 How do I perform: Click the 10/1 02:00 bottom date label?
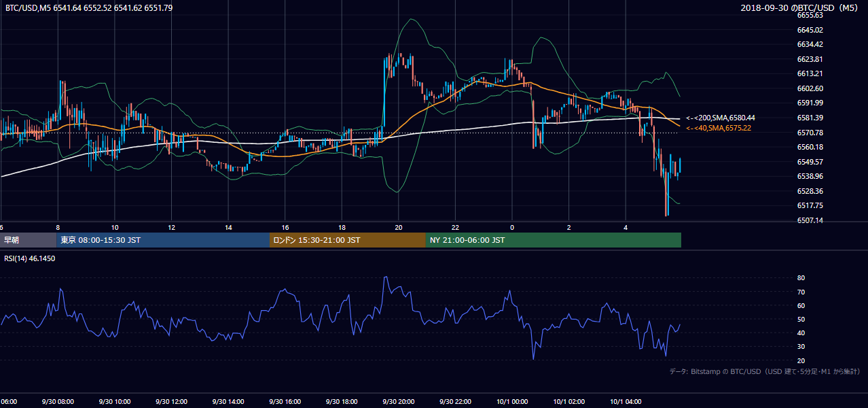pyautogui.click(x=568, y=402)
